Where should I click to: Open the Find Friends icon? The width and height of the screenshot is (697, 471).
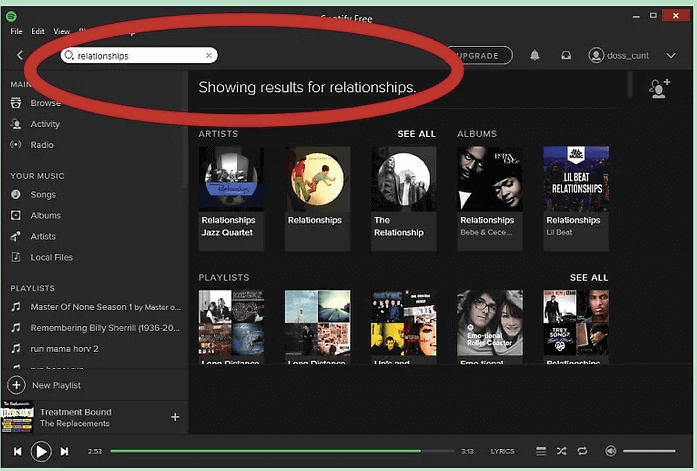(x=659, y=88)
